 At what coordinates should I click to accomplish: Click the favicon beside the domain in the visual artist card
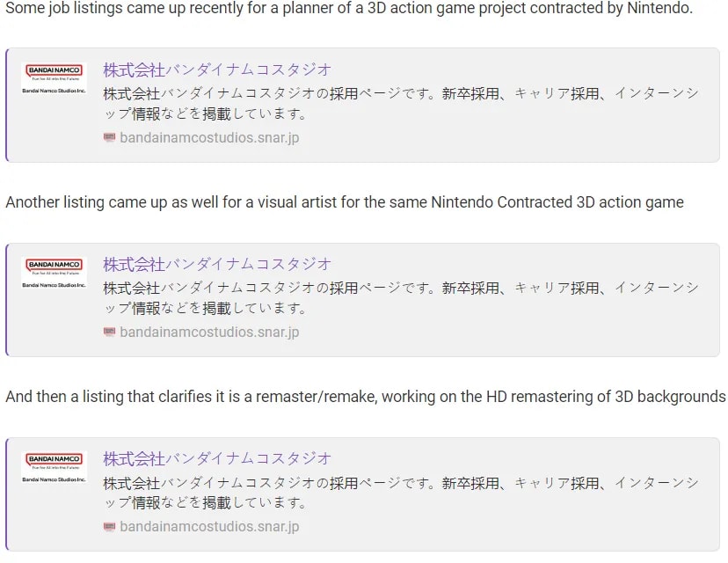109,332
